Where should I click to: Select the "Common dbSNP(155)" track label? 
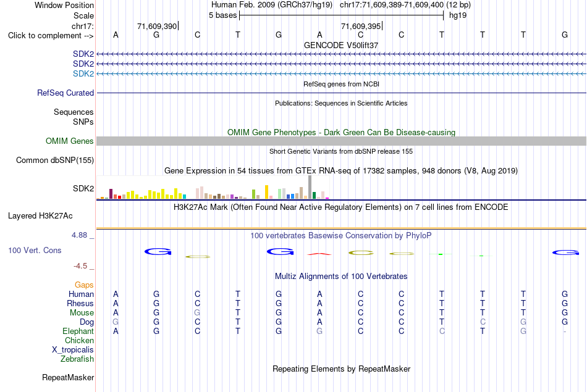coord(54,160)
